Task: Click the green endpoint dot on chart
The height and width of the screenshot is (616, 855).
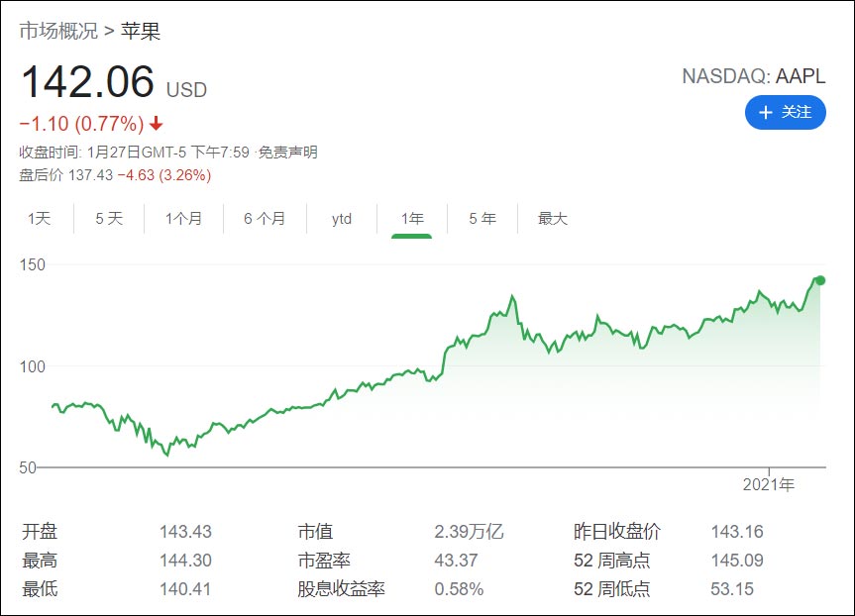Action: click(x=820, y=280)
